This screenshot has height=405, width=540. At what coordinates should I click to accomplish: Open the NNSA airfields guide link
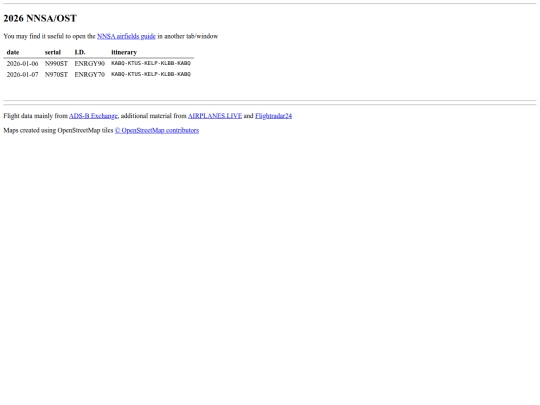(126, 36)
